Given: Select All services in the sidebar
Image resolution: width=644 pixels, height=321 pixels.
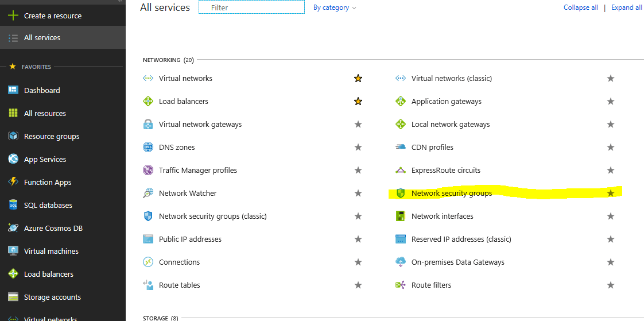Looking at the screenshot, I should pyautogui.click(x=63, y=37).
